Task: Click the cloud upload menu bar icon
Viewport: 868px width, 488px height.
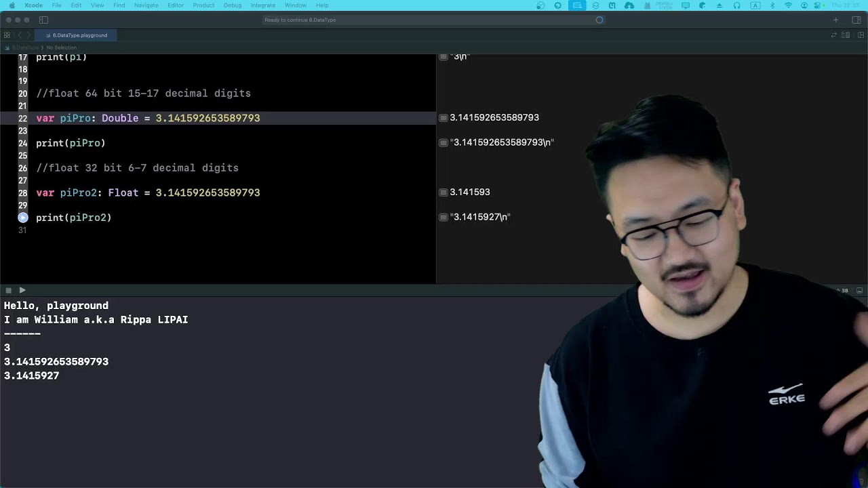Action: [629, 5]
